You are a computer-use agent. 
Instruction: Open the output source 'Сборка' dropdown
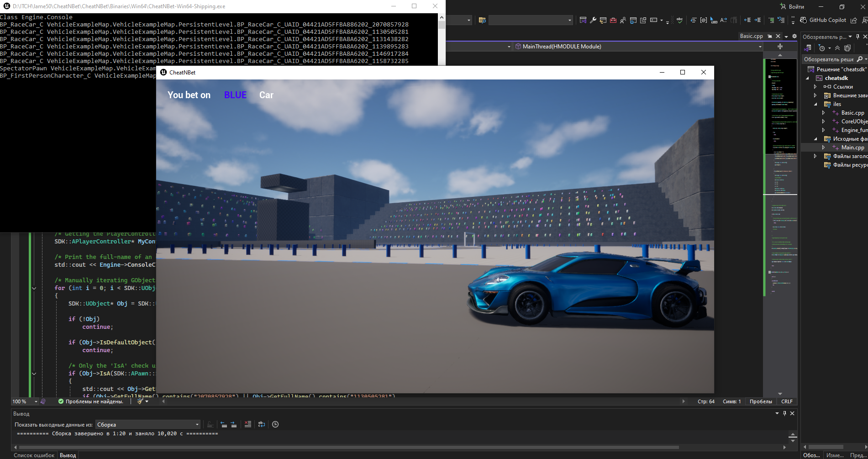(x=148, y=424)
